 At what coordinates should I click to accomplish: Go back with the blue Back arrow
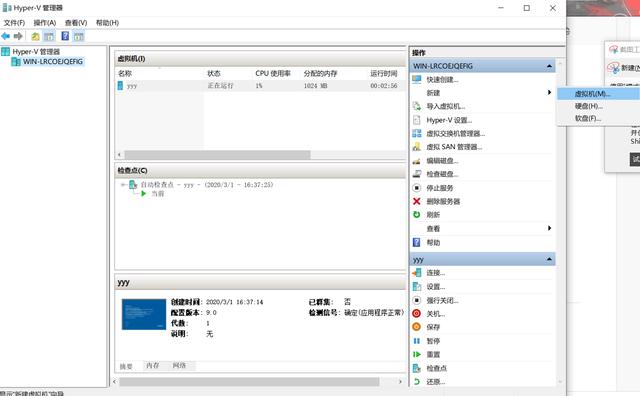pyautogui.click(x=6, y=36)
